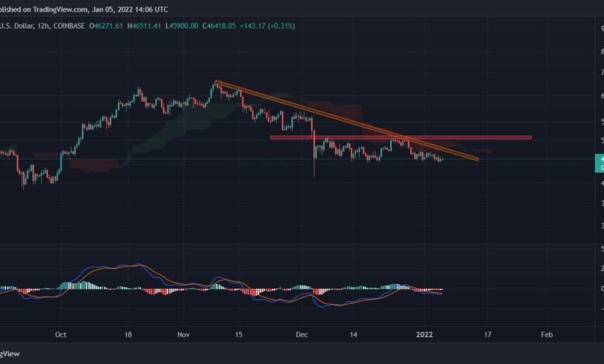Click the TradingView.com text in the header

pos(60,9)
